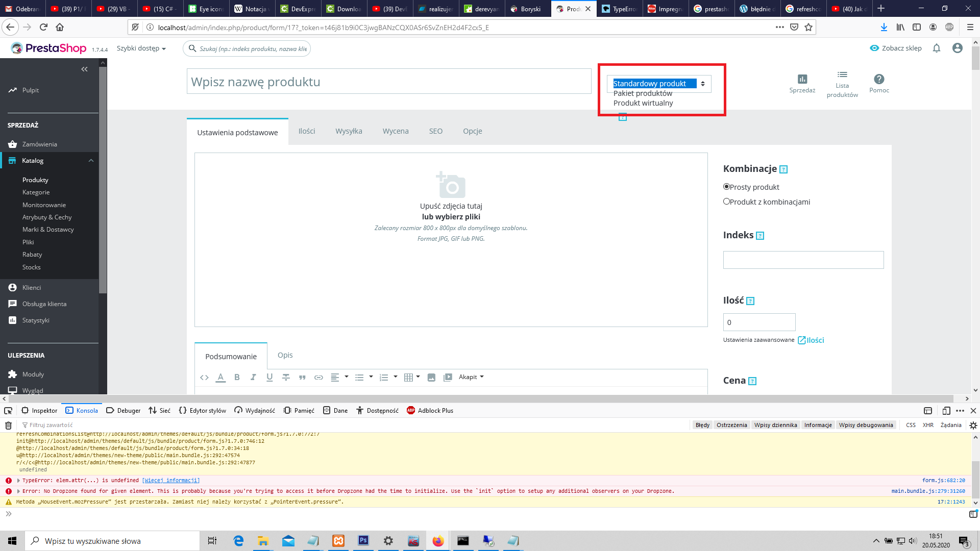Click the Indeks input field
980x551 pixels.
(x=803, y=260)
